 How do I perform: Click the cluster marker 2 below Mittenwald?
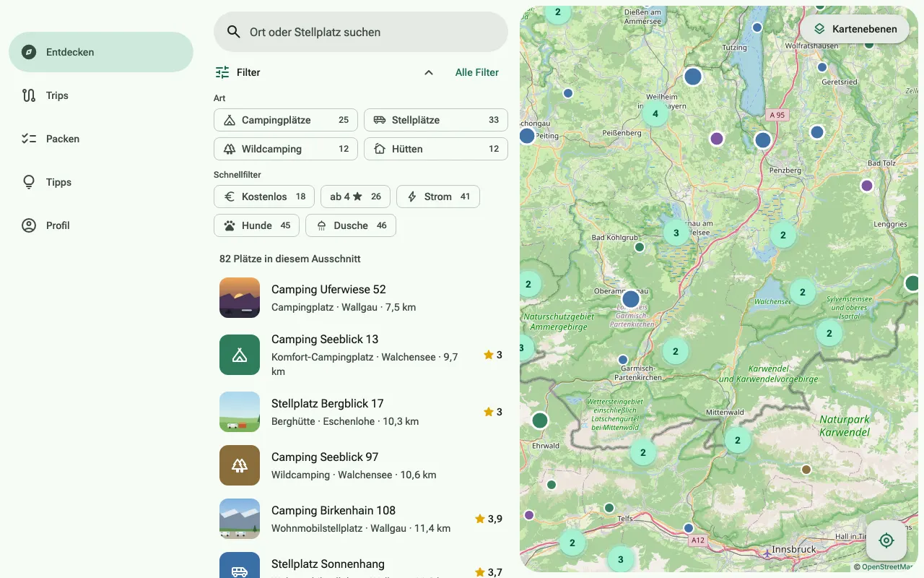[738, 440]
